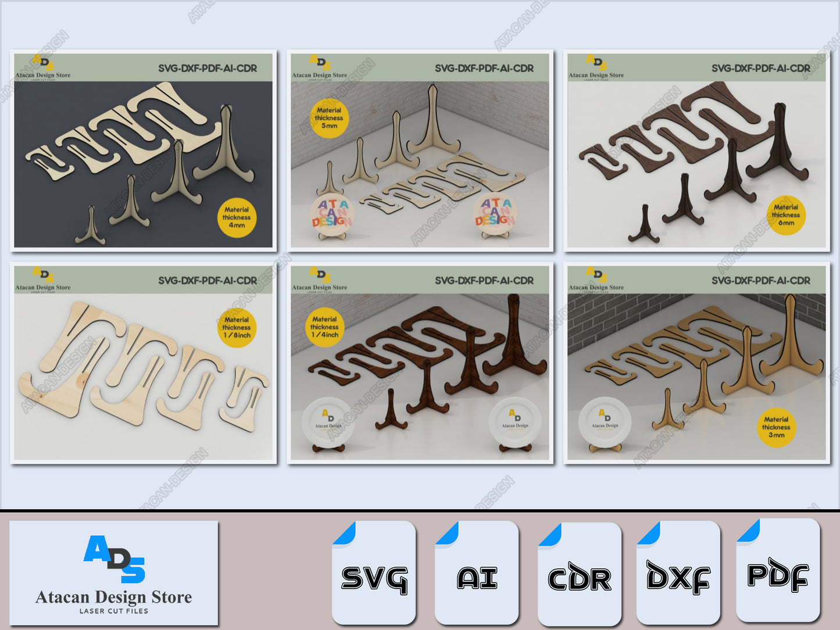Select the yellow 3mm material thickness badge

click(x=776, y=427)
